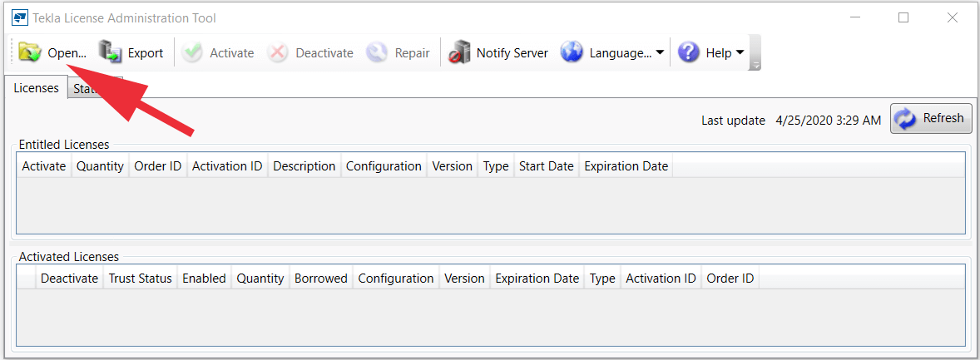Click Configuration header in Activated Licenses
This screenshot has width=980, height=360.
pos(396,279)
